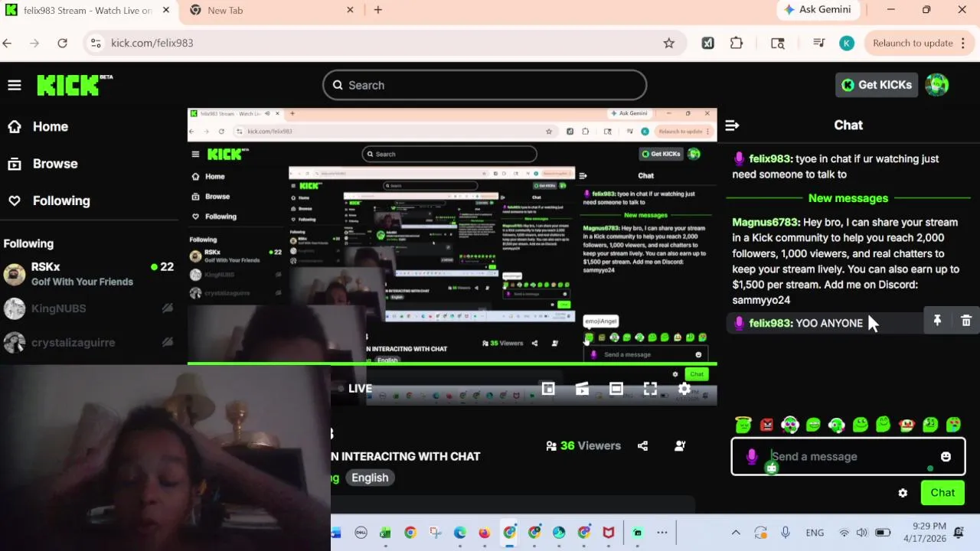
Task: Open the Chrome three-dot menu
Action: [963, 43]
